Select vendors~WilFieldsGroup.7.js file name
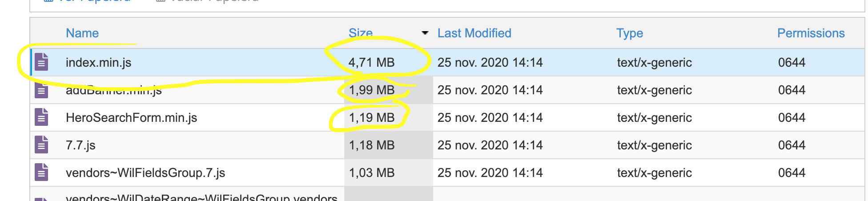Image resolution: width=868 pixels, height=201 pixels. tap(145, 173)
